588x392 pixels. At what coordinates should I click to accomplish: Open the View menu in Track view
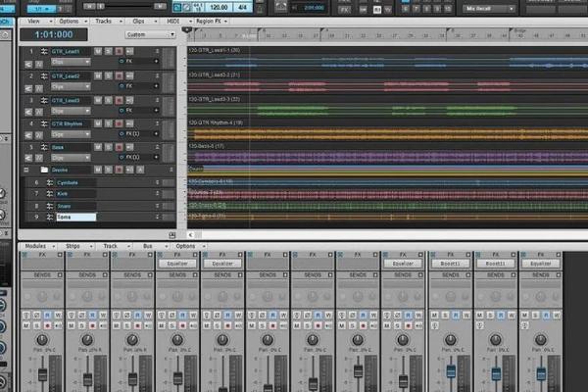(x=36, y=22)
